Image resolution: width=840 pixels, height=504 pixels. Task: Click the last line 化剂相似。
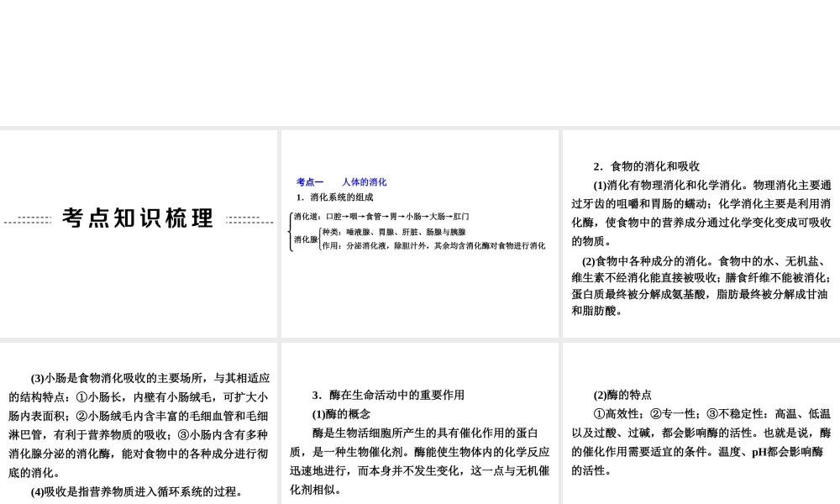pos(316,490)
